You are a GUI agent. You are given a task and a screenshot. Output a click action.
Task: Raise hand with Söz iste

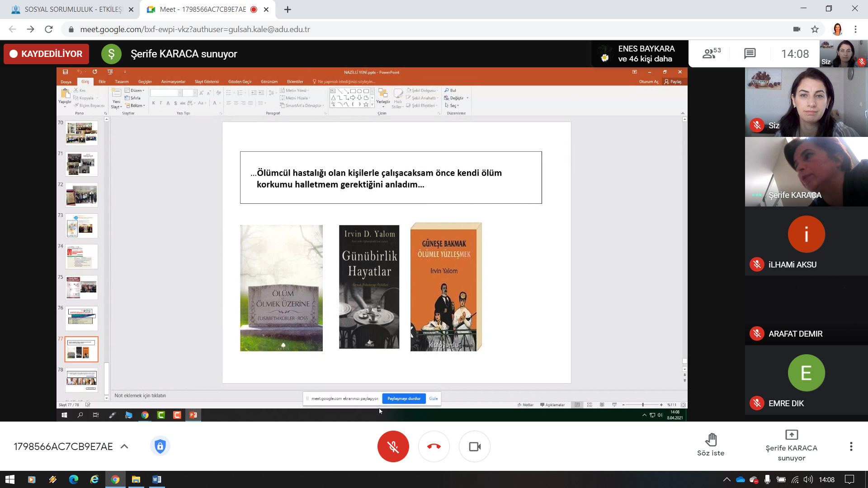click(710, 445)
